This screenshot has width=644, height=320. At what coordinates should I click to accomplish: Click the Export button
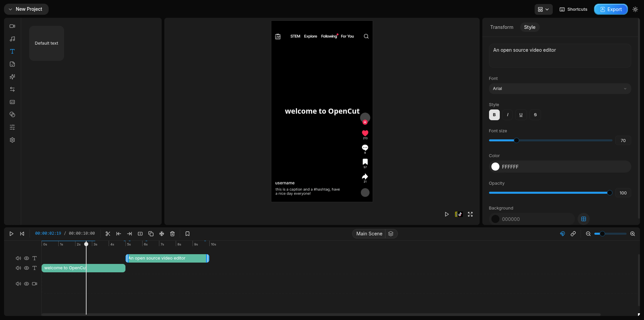coord(610,9)
